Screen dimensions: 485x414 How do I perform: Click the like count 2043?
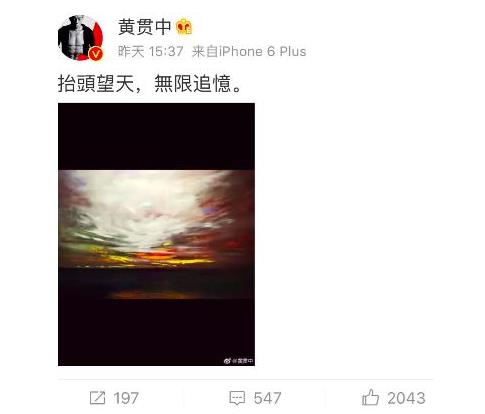(406, 398)
